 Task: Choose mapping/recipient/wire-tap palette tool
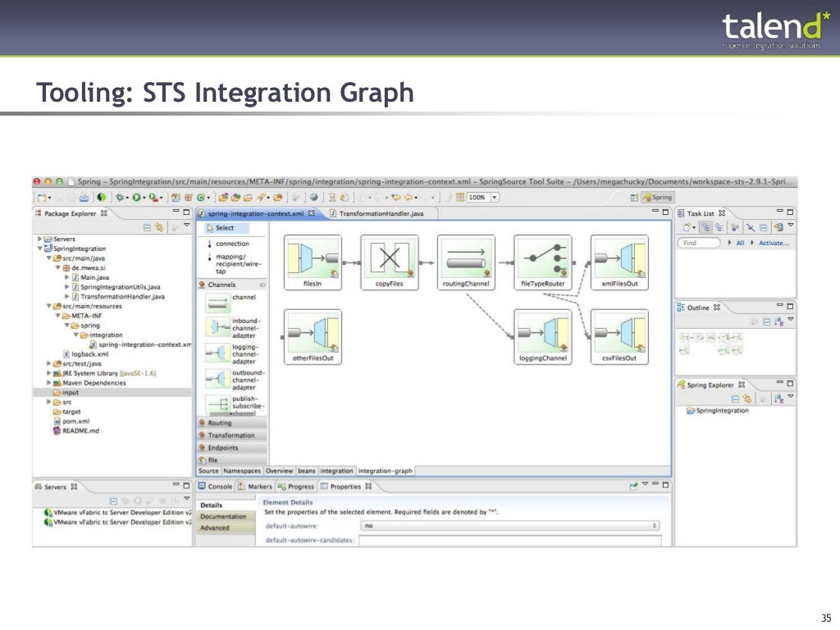click(x=235, y=263)
